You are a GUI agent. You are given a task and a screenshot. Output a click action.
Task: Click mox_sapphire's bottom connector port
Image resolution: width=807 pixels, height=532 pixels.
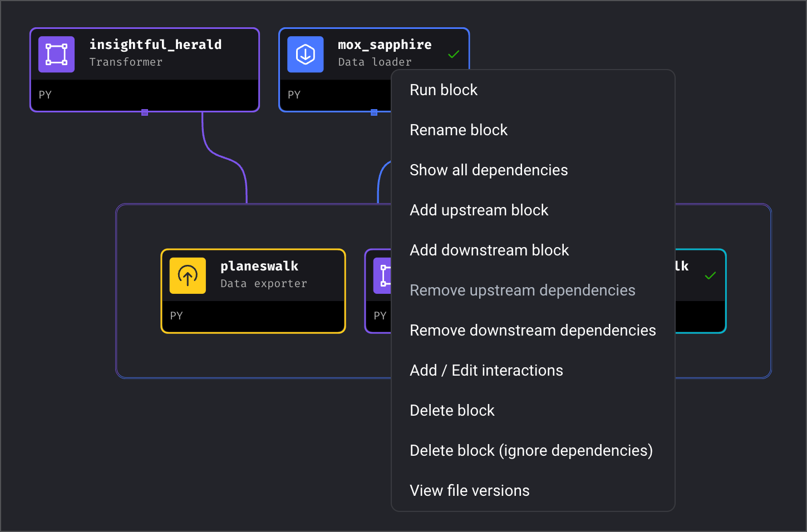pos(374,112)
